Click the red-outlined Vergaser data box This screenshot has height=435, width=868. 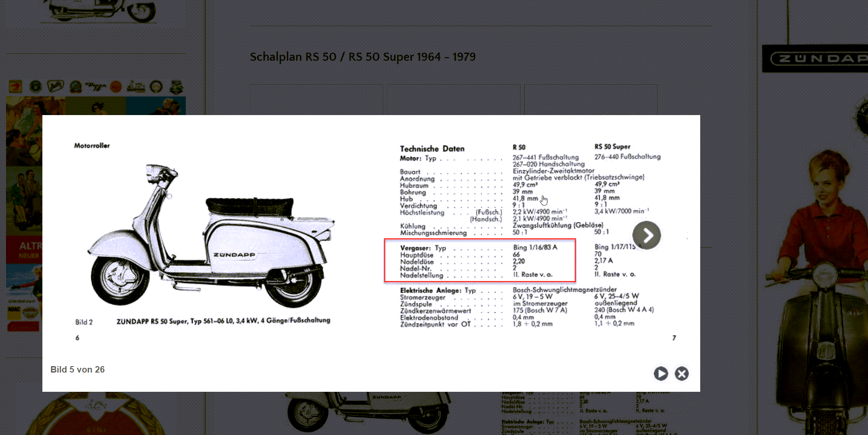coord(480,260)
